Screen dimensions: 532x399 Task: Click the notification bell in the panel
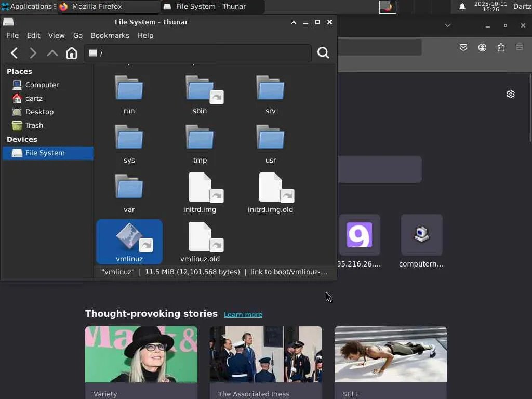[x=462, y=7]
